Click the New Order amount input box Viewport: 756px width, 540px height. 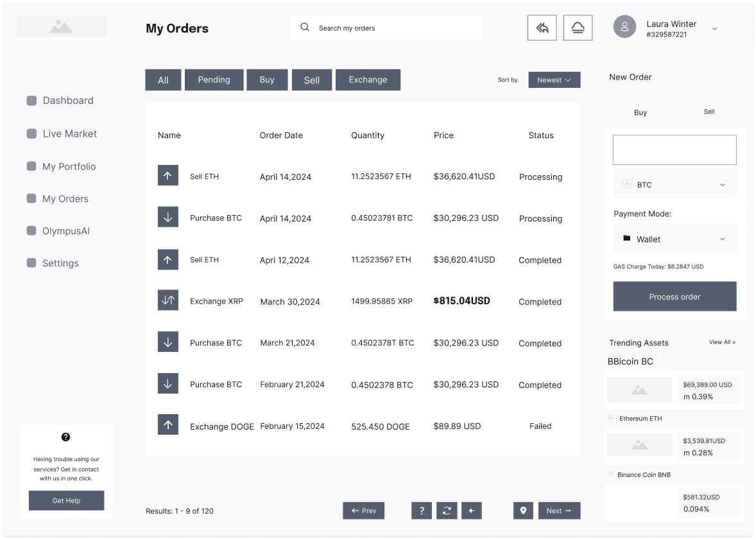674,150
